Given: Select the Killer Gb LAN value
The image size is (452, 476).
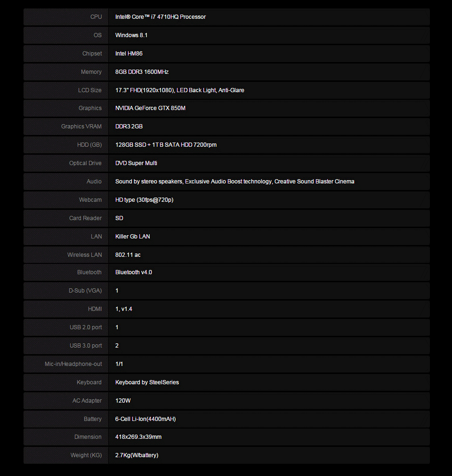Looking at the screenshot, I should (x=132, y=237).
